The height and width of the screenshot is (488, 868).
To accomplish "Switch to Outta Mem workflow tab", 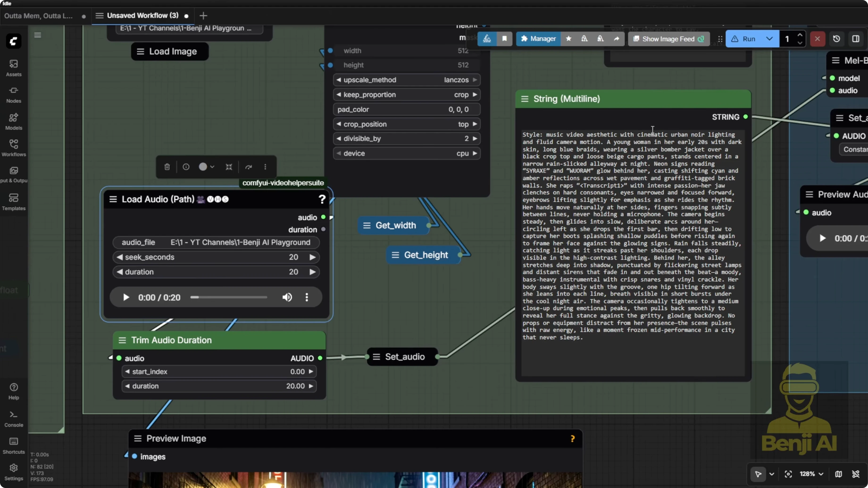I will (x=38, y=16).
